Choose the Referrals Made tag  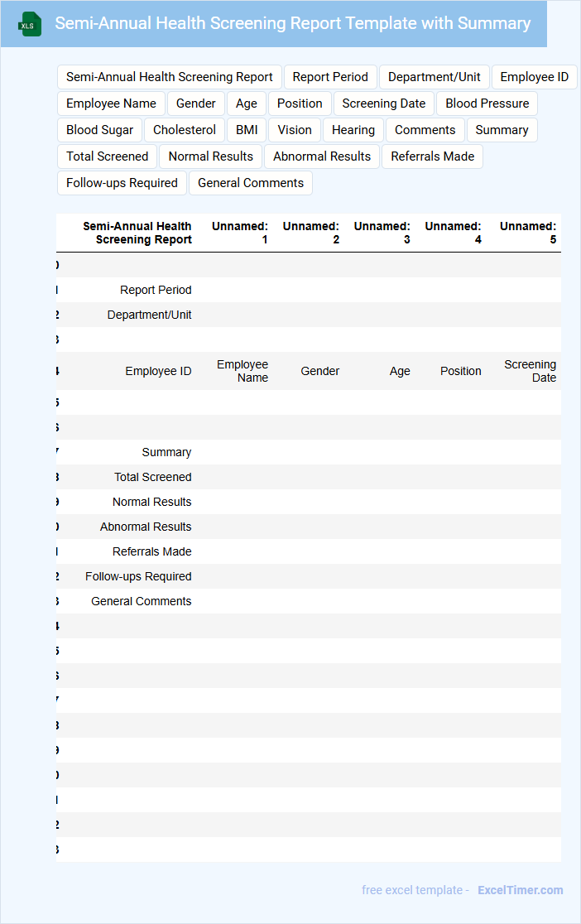433,156
